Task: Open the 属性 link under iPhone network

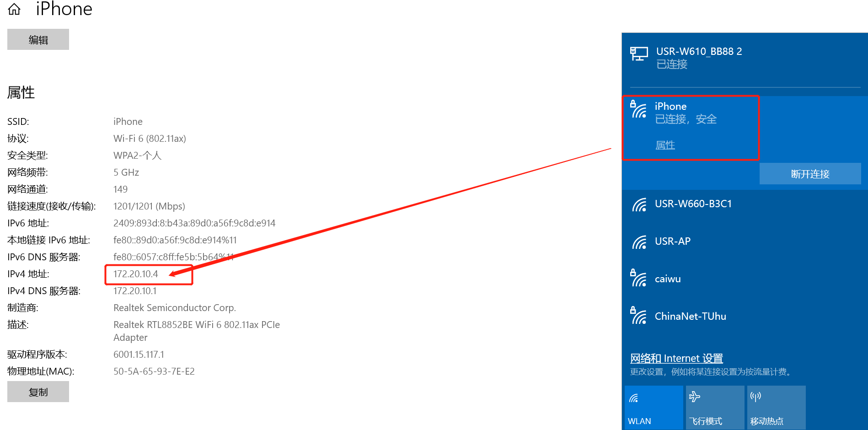Action: pos(665,145)
